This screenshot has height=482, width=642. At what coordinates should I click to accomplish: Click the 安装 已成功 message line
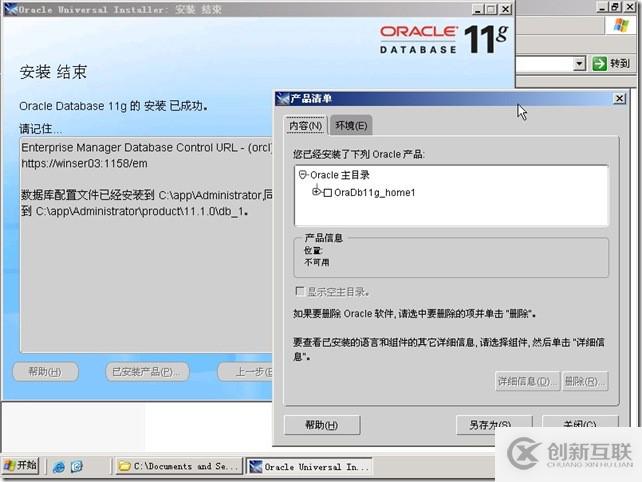pyautogui.click(x=113, y=106)
